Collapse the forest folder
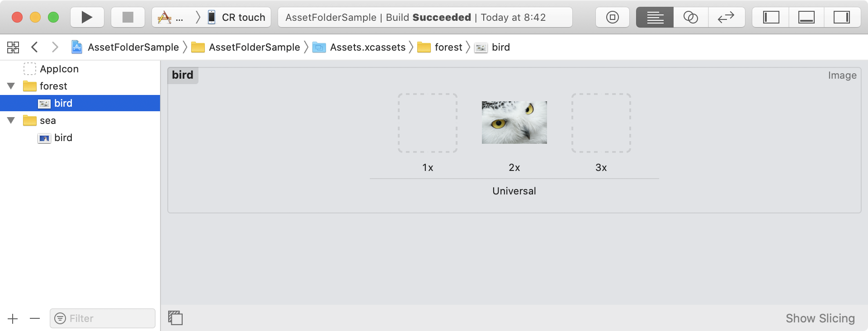 11,86
